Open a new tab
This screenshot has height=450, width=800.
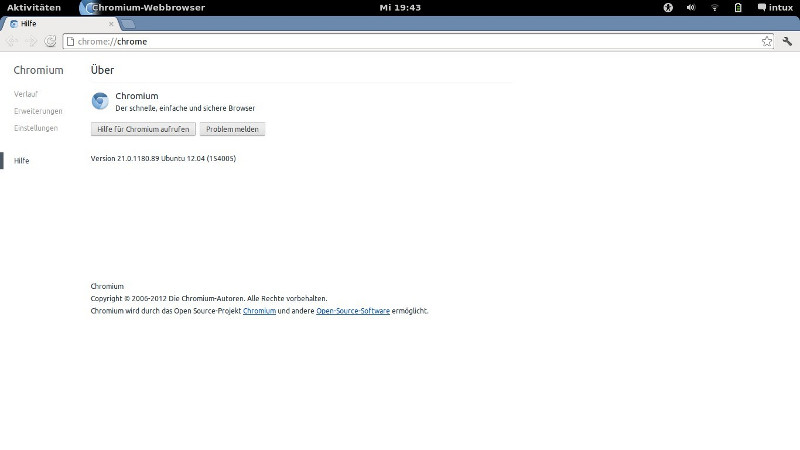[128, 24]
